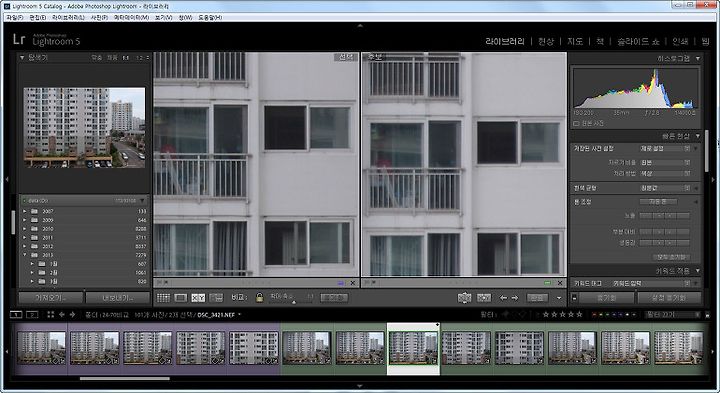Viewport: 720px width, 393px height.
Task: Click the filmstrip grid shortcut icon
Action: [x=51, y=314]
